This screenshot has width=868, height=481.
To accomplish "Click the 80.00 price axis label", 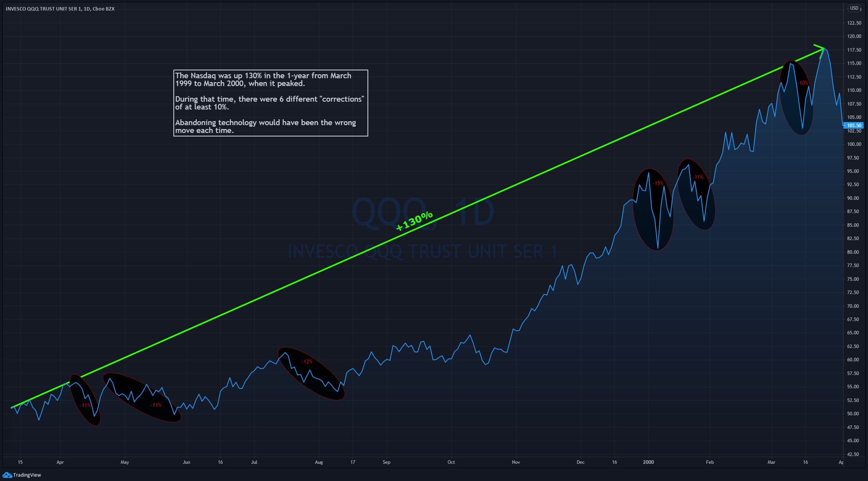I will tap(853, 252).
